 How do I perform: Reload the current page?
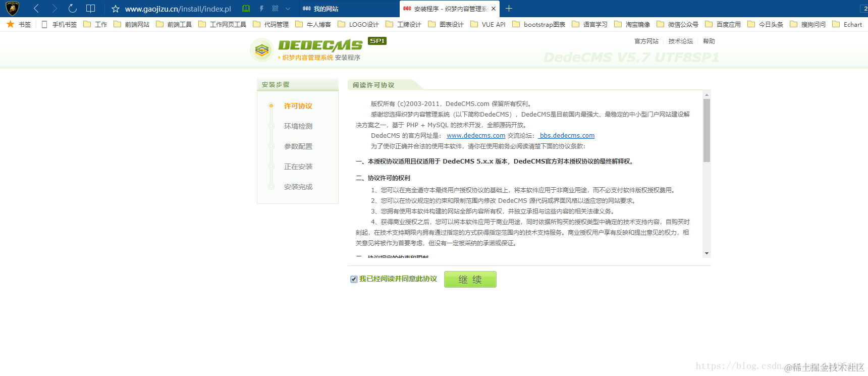click(x=73, y=9)
